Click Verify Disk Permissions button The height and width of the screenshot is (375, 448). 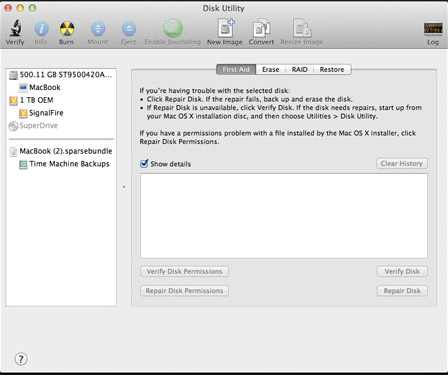pyautogui.click(x=184, y=271)
